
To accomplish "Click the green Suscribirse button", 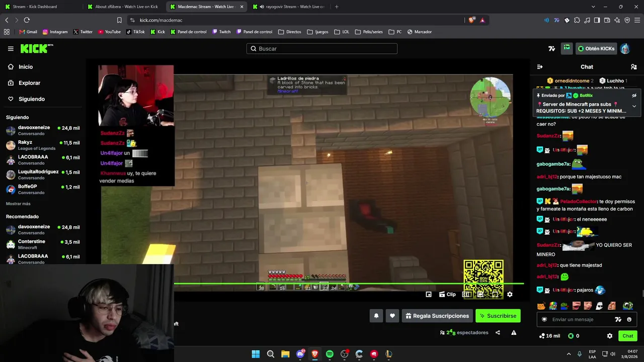I will pos(498,316).
